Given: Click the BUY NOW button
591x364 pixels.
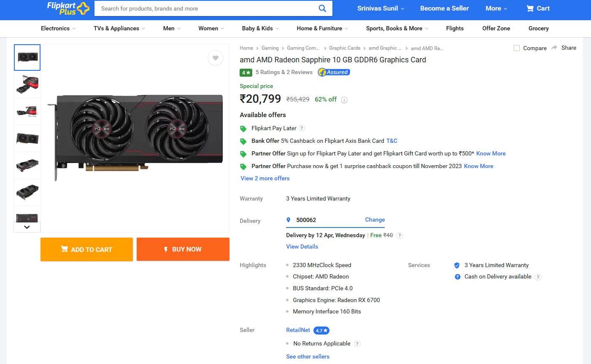Looking at the screenshot, I should (183, 249).
